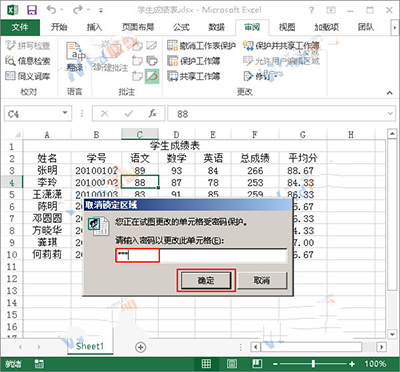Click 允许用户编辑区域 command

click(x=281, y=61)
